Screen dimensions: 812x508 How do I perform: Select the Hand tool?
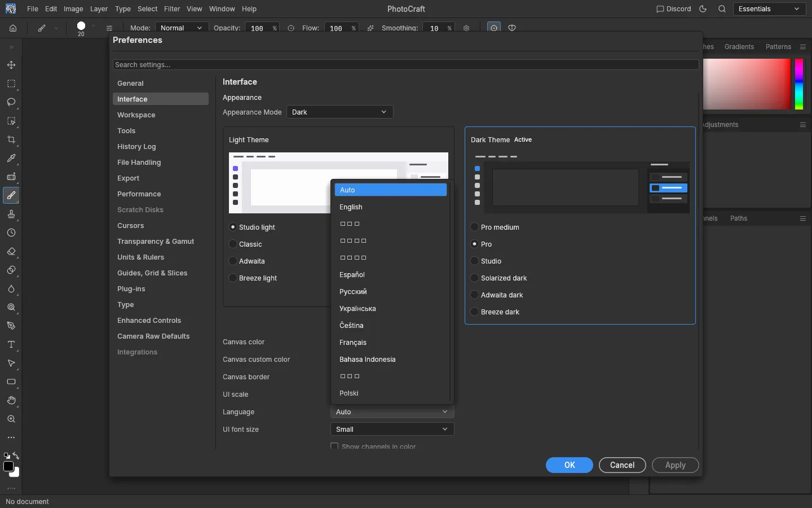click(11, 400)
